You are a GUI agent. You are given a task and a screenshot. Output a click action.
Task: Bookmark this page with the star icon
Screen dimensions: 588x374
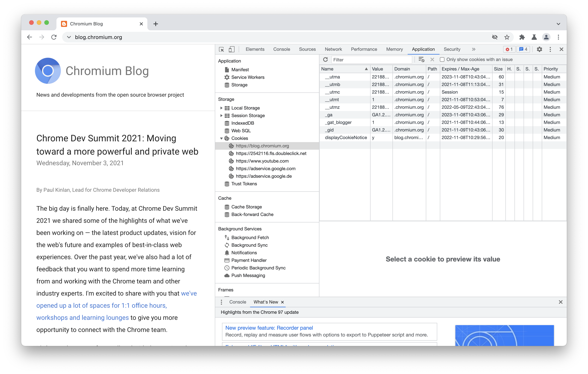(507, 37)
